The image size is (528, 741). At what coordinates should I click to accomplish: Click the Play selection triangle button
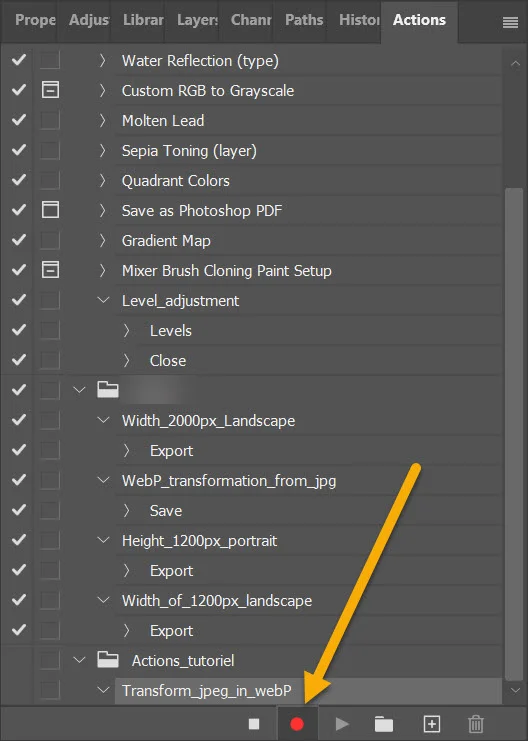(x=342, y=724)
